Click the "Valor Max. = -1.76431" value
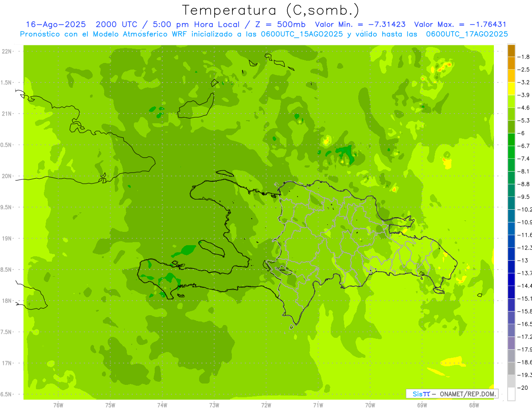Image resolution: width=532 pixels, height=411 pixels. (x=460, y=25)
